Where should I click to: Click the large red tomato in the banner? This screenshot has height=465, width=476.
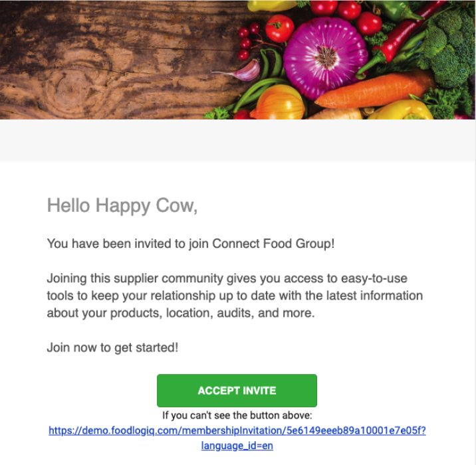[279, 29]
